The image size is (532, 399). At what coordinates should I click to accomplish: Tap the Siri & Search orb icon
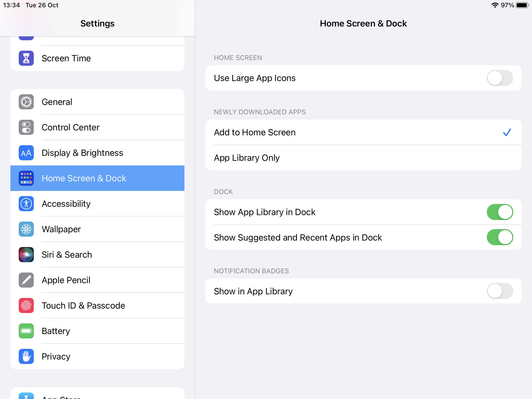tap(26, 255)
